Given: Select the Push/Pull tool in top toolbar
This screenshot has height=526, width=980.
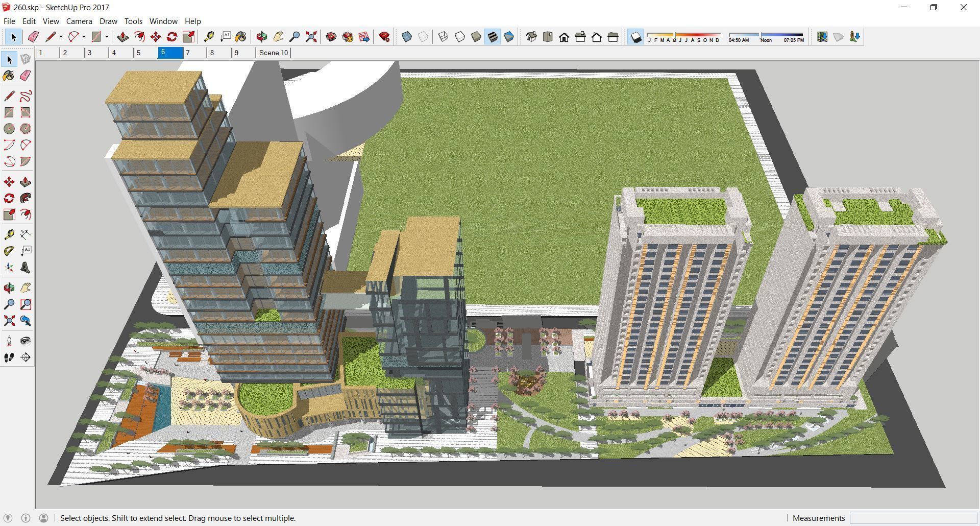Looking at the screenshot, I should pyautogui.click(x=122, y=37).
